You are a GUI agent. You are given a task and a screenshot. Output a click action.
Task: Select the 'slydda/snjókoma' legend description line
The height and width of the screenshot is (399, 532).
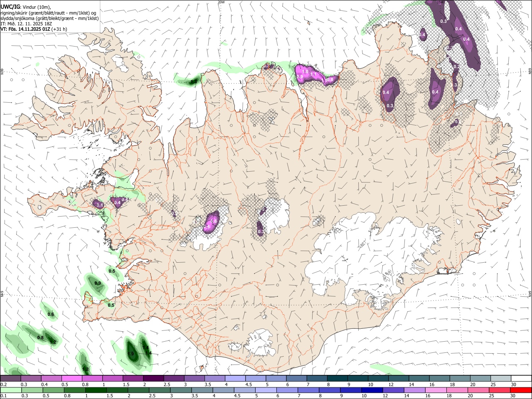49,18
